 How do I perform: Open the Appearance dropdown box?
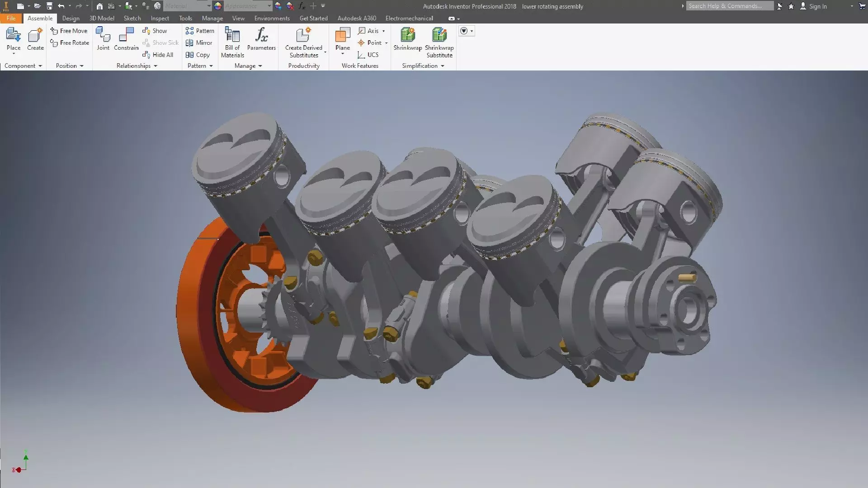[x=248, y=6]
